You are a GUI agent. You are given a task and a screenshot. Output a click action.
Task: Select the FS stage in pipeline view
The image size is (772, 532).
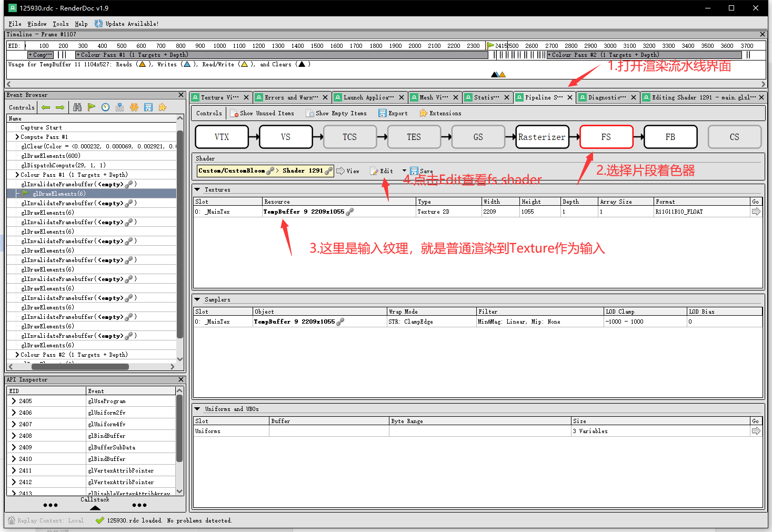606,137
